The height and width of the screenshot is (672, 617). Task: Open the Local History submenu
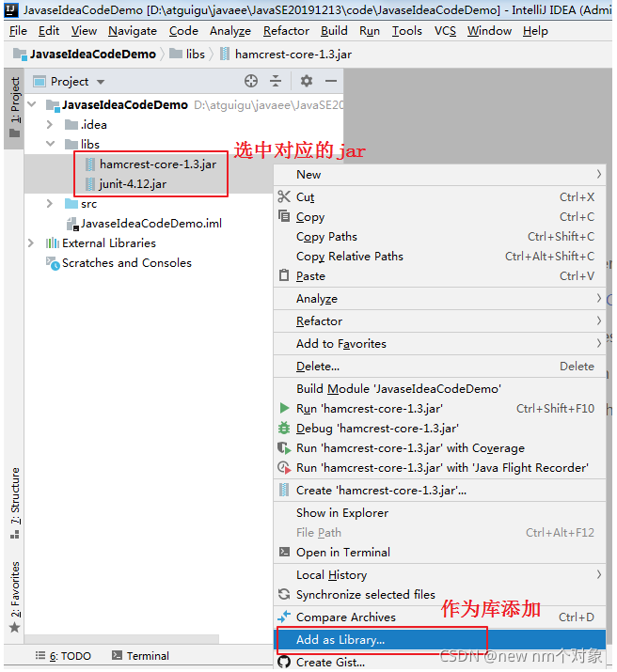click(439, 574)
